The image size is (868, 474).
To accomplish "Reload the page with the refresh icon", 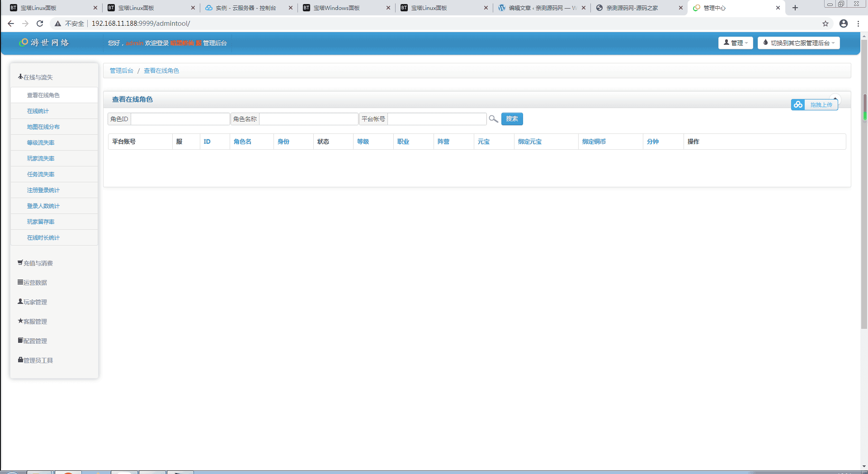I will (x=40, y=24).
